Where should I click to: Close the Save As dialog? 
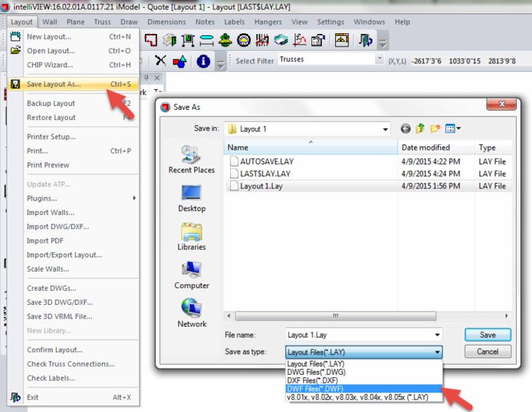(502, 104)
